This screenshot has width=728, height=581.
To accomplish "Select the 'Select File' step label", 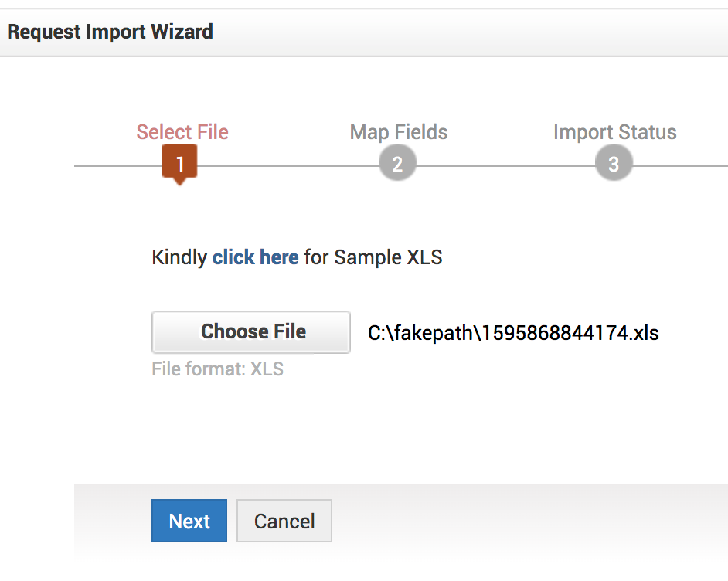I will (182, 132).
